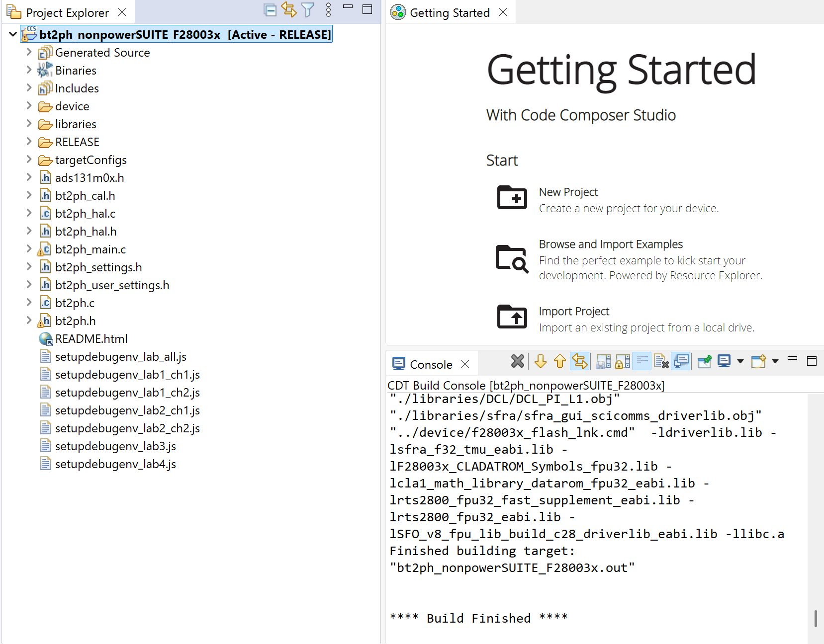Open Project Explorer view menu dots
Viewport: 824px width, 644px height.
click(328, 10)
